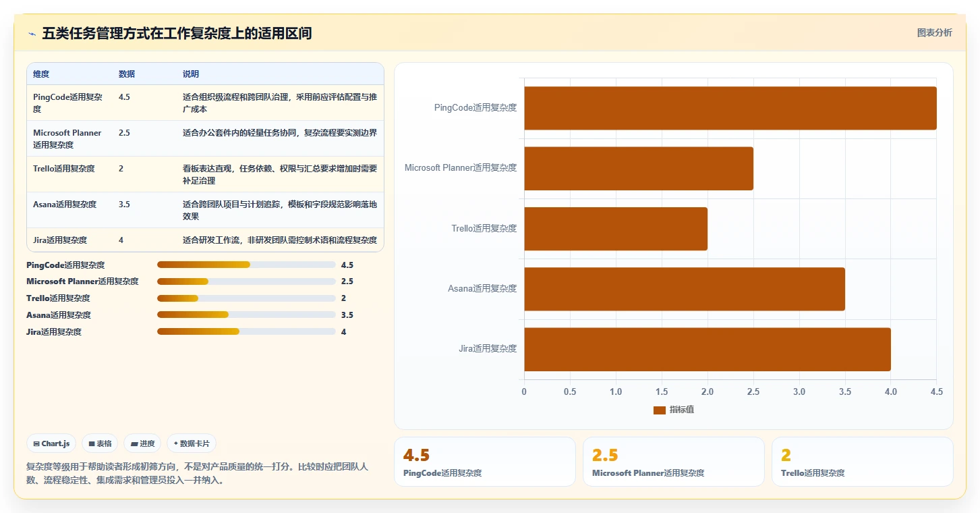Viewport: 980px width, 513px height.
Task: Click the 维度 column header
Action: point(41,74)
